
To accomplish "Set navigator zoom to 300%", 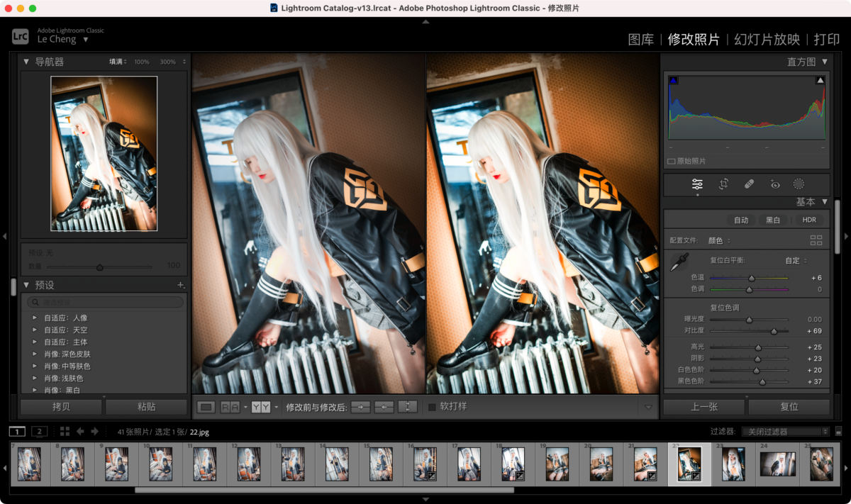I will [x=169, y=62].
